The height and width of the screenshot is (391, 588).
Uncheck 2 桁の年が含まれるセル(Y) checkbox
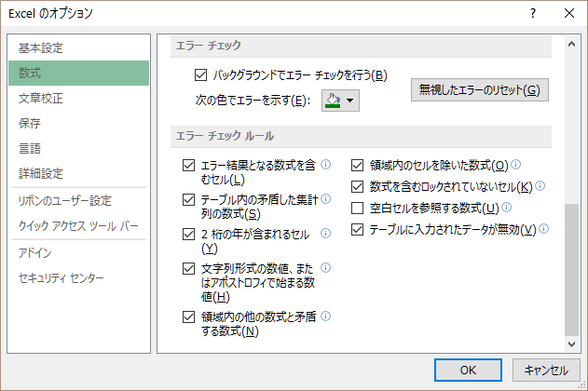[188, 234]
